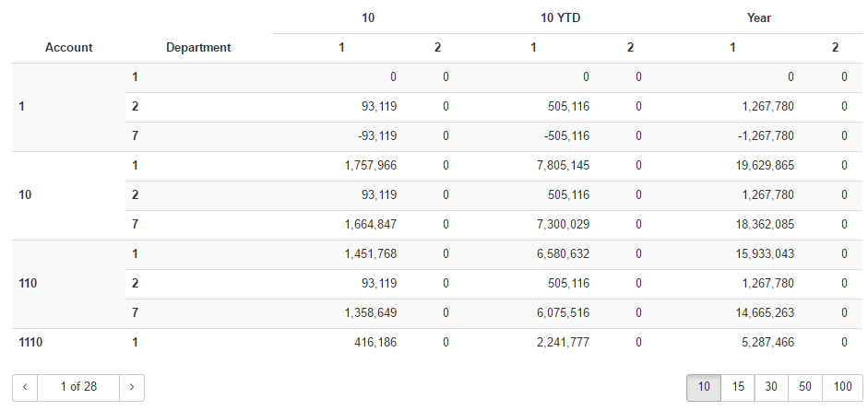Click the page number field '1 of 28'
Image resolution: width=868 pixels, height=411 pixels.
pyautogui.click(x=78, y=387)
